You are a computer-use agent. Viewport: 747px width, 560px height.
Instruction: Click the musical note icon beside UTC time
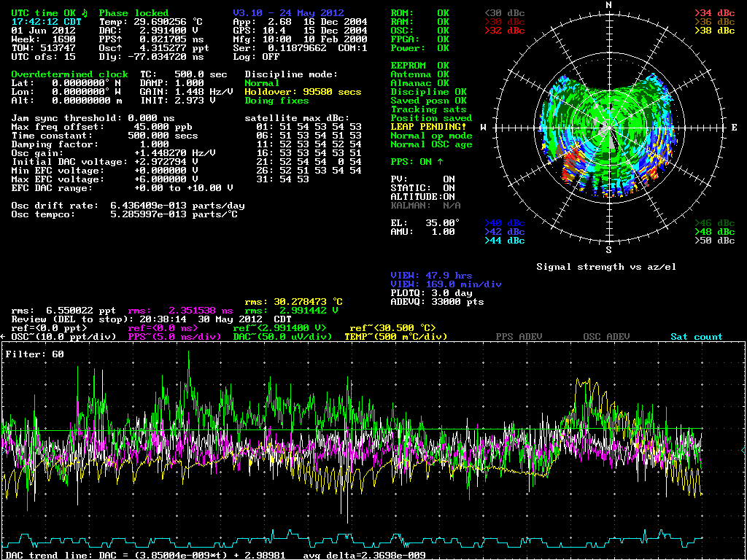[85, 13]
